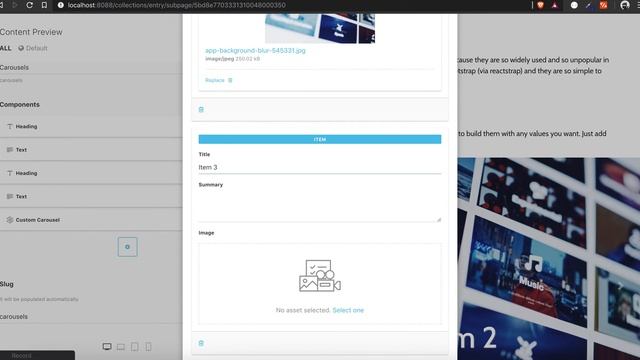
Task: Open Brave Rewards triangle icon
Action: [x=554, y=5]
